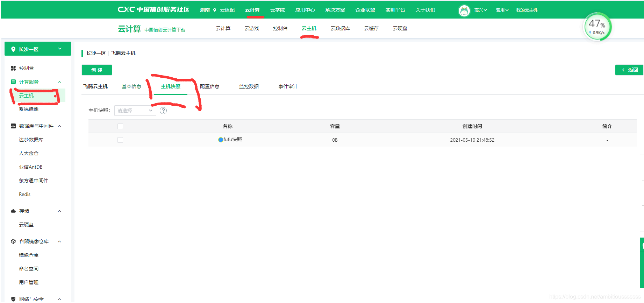Open Redis in the sidebar
The image size is (644, 303).
[x=24, y=194]
